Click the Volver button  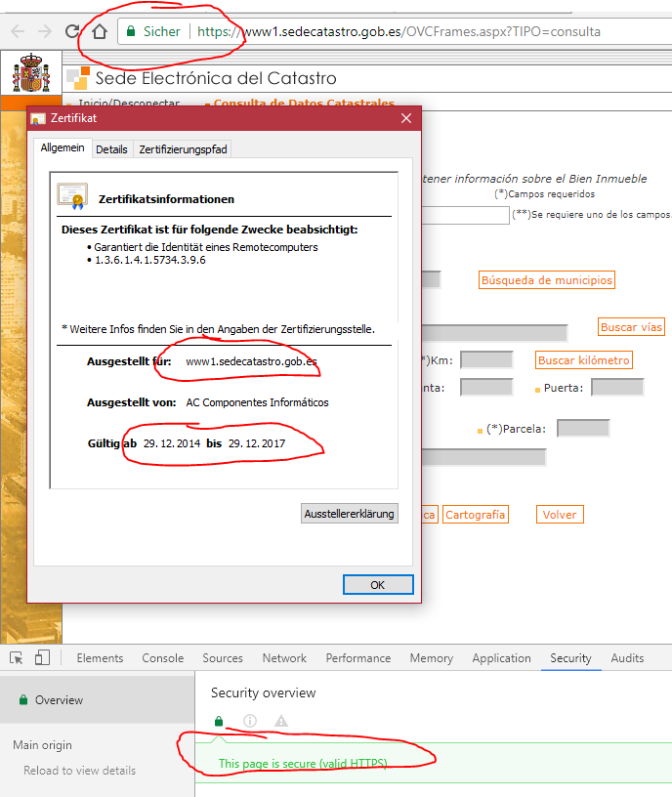pyautogui.click(x=560, y=515)
